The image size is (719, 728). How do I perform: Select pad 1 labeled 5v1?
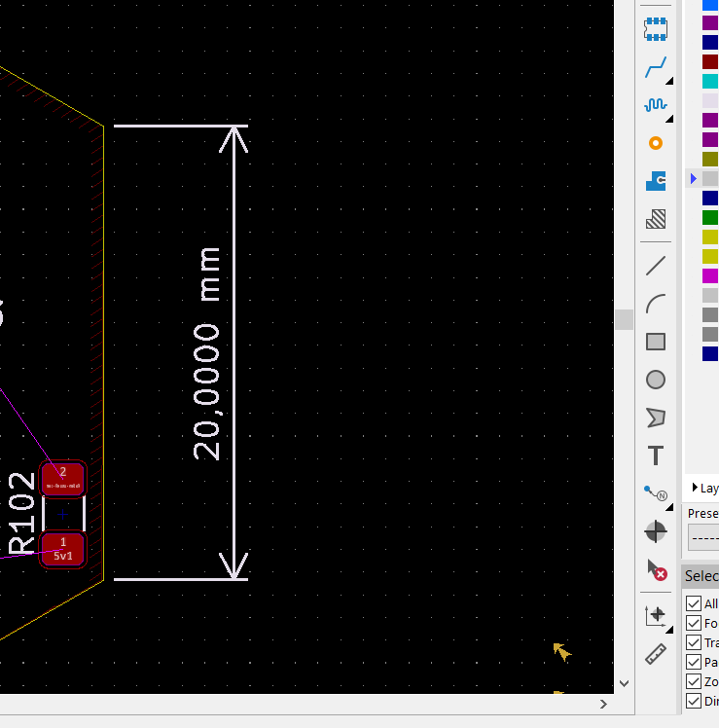(62, 550)
